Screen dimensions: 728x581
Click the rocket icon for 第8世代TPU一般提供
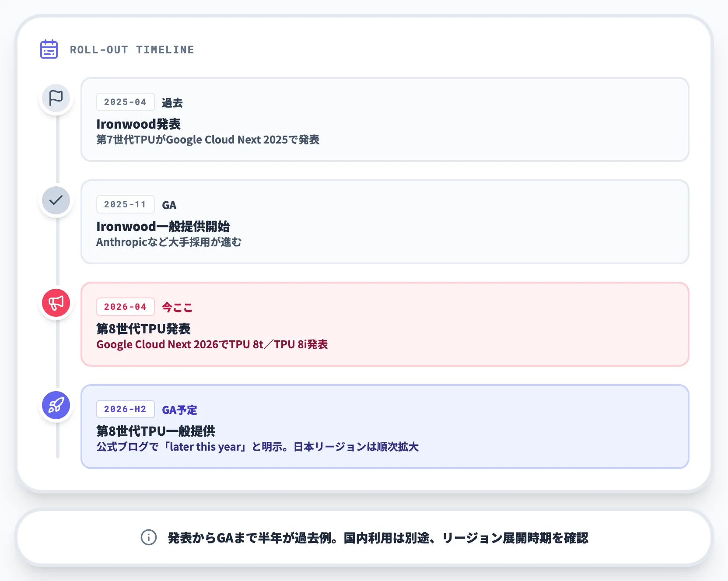pyautogui.click(x=56, y=405)
